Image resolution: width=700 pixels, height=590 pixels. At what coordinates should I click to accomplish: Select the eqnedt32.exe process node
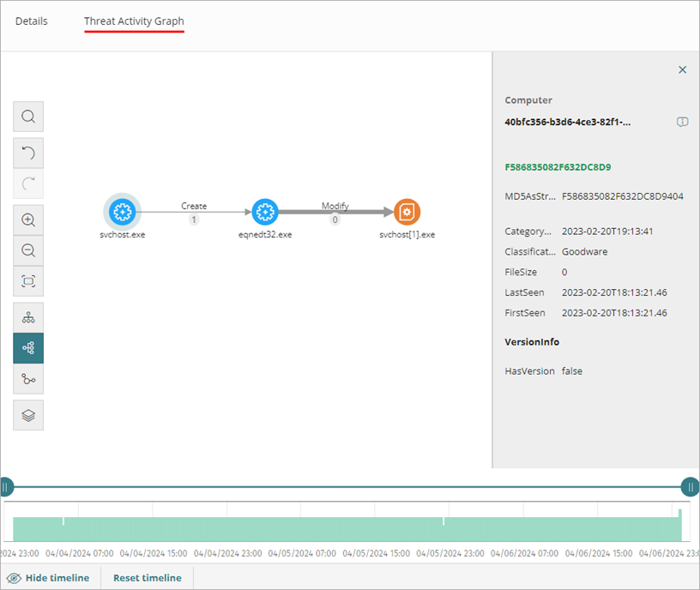[265, 211]
